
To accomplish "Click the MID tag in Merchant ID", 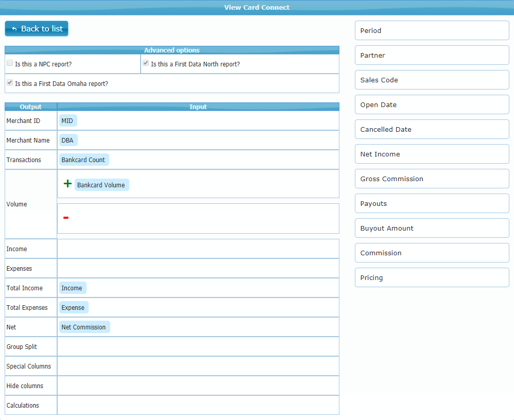I will pos(67,120).
